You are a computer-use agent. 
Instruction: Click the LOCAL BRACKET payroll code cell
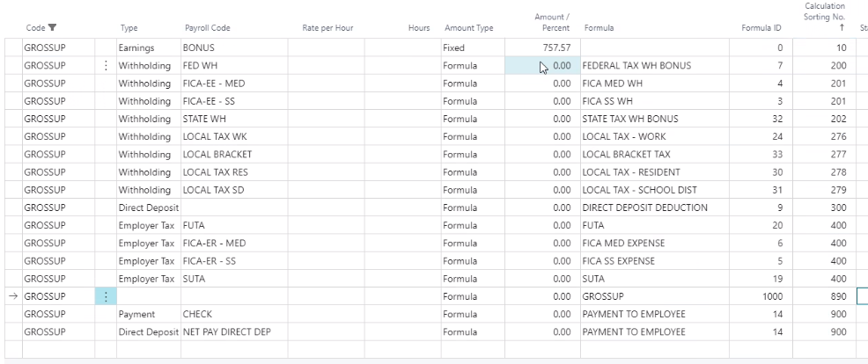(x=234, y=155)
